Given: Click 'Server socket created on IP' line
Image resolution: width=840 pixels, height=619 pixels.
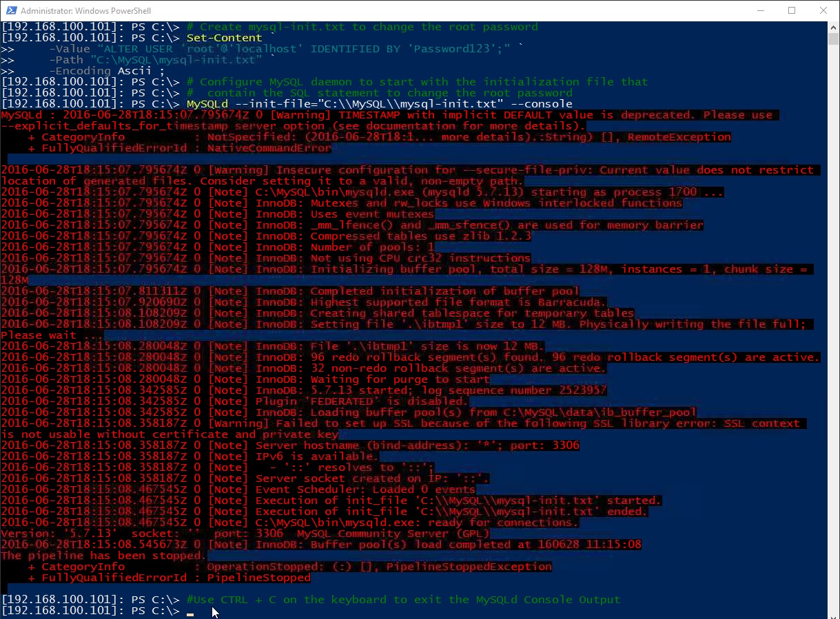Looking at the screenshot, I should tap(245, 479).
